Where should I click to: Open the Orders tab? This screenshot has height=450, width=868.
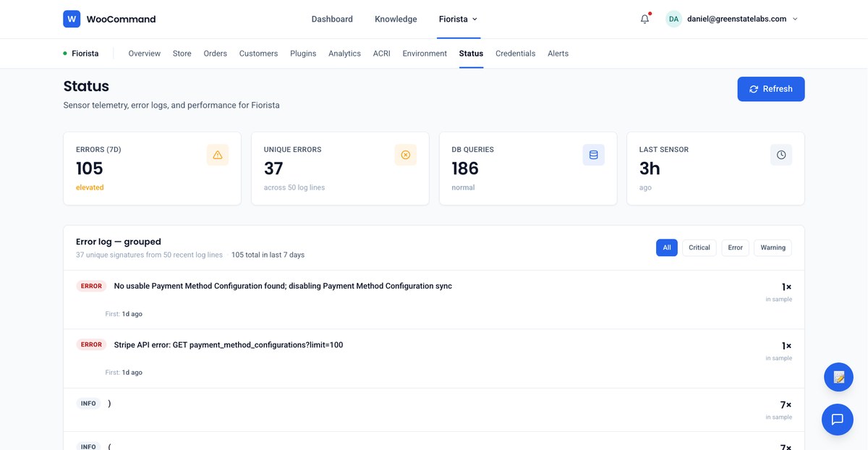216,54
